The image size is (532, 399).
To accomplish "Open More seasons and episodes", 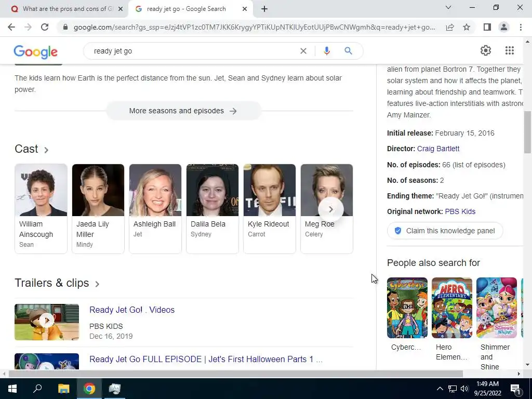I will [183, 111].
